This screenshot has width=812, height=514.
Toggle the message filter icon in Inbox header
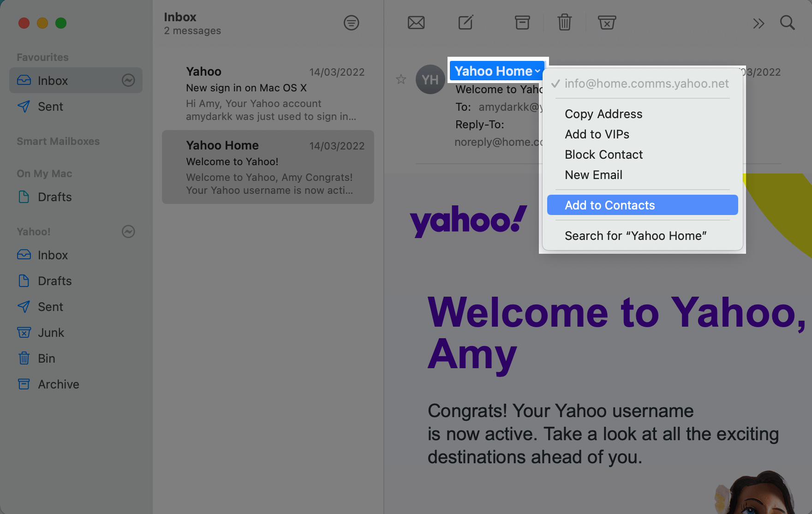coord(351,23)
